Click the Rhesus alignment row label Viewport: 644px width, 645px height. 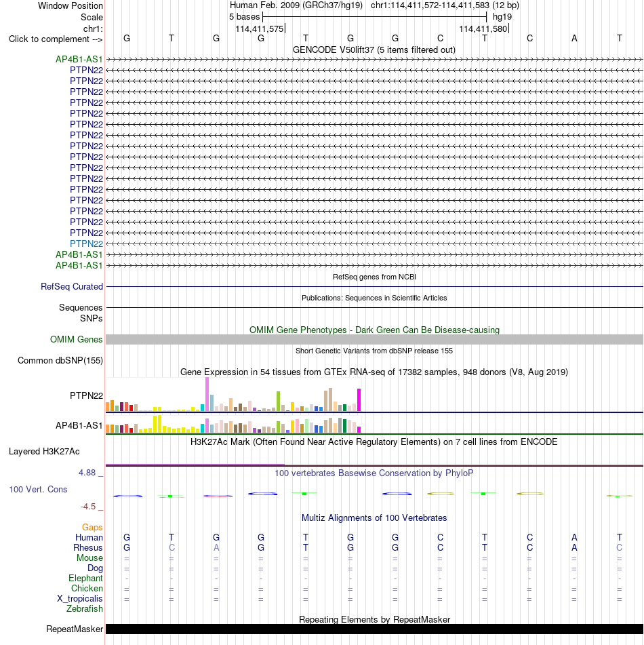coord(87,548)
